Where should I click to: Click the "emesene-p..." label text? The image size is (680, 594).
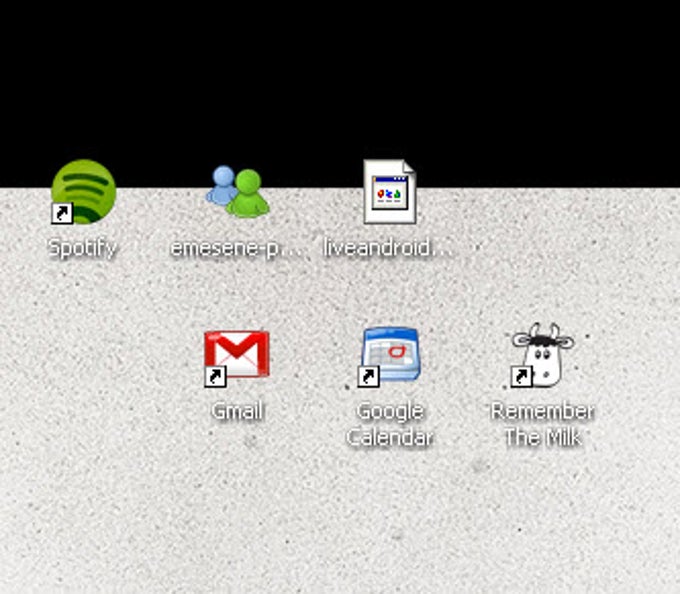coord(236,248)
